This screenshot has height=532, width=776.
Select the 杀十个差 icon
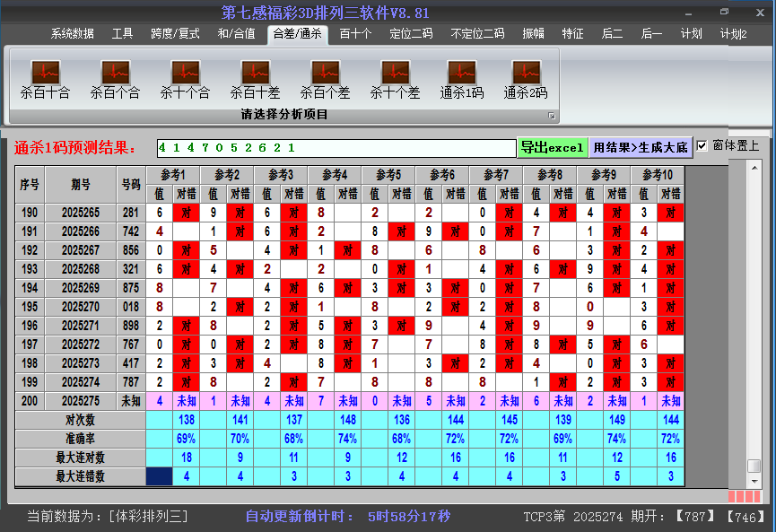point(395,79)
